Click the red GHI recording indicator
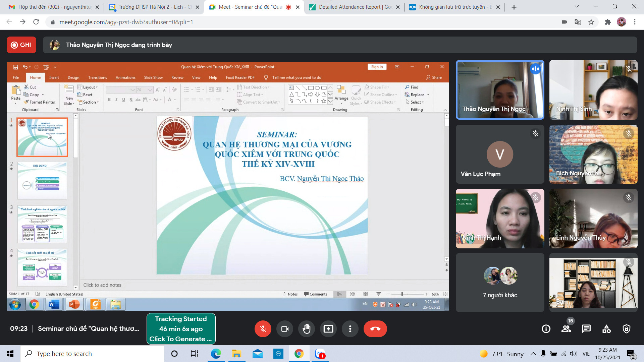 coord(21,45)
